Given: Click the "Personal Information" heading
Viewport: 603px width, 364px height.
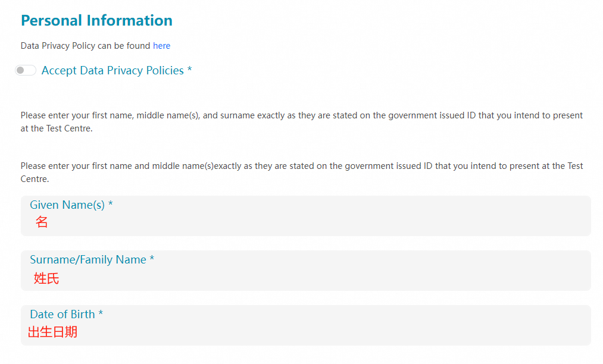Looking at the screenshot, I should pyautogui.click(x=96, y=20).
